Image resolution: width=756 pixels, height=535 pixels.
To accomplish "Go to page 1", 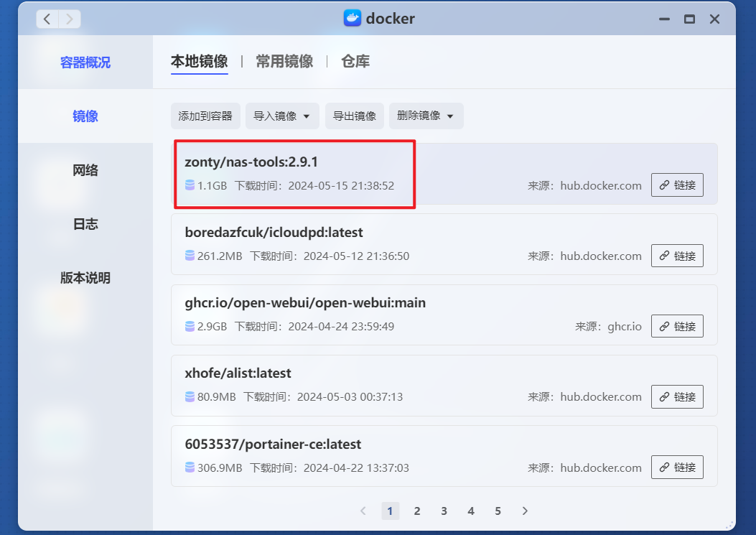I will coord(390,511).
